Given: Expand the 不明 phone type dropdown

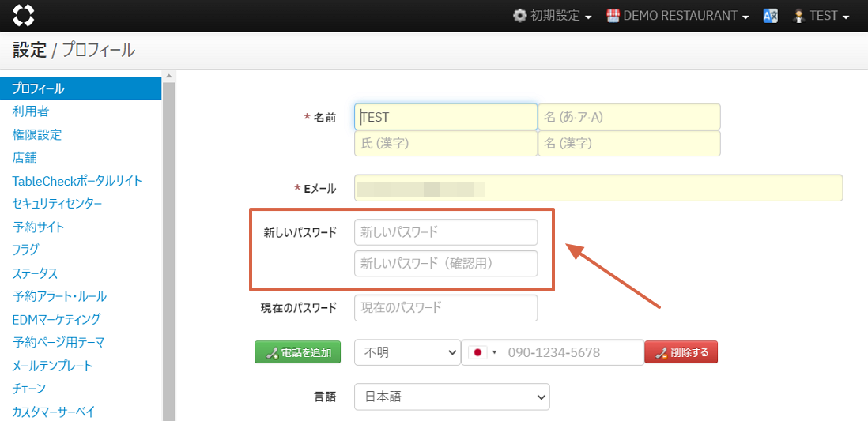Looking at the screenshot, I should pyautogui.click(x=407, y=352).
